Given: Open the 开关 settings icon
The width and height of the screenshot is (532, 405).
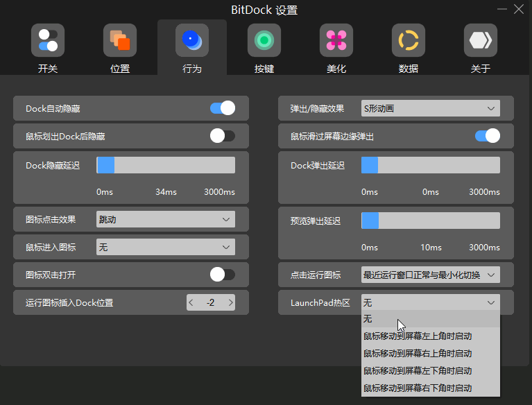Looking at the screenshot, I should click(48, 40).
